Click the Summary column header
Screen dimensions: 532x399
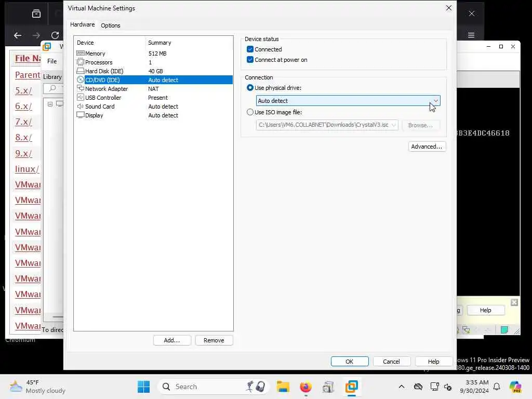click(159, 43)
